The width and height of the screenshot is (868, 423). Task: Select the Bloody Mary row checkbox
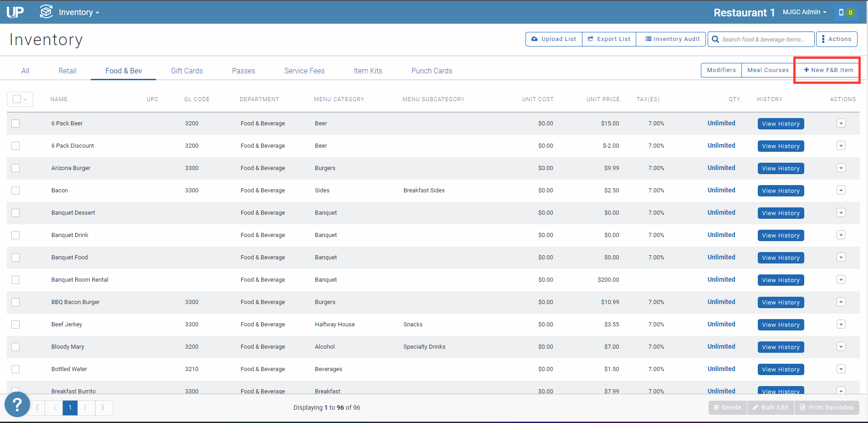point(15,346)
